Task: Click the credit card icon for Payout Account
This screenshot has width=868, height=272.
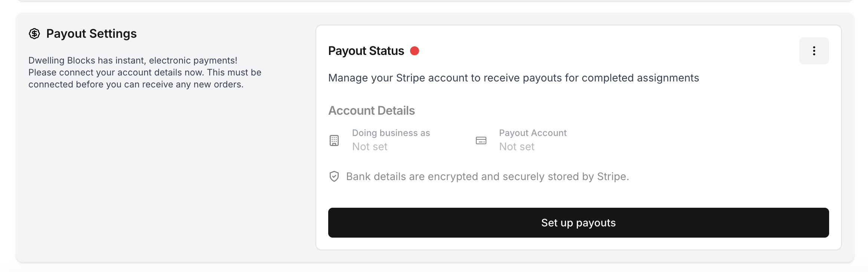Action: pyautogui.click(x=481, y=140)
